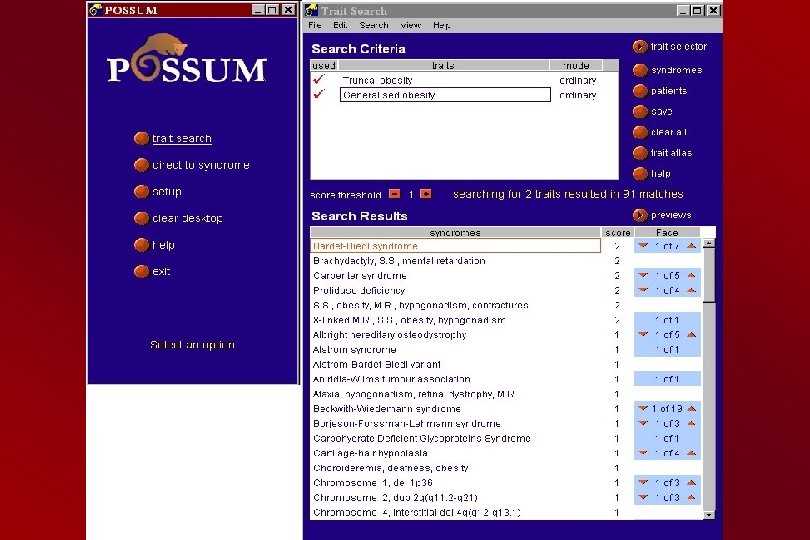Viewport: 810px width, 540px height.
Task: Maximize the POSSUM window
Action: tap(273, 10)
